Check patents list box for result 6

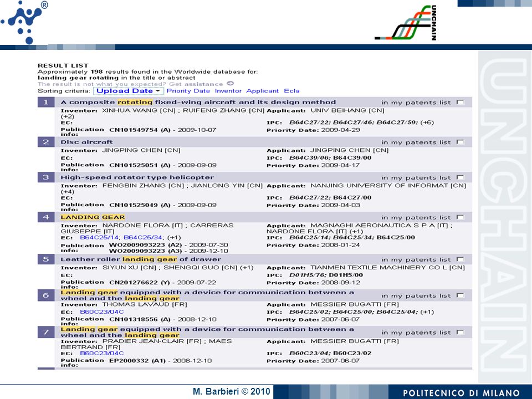[460, 295]
